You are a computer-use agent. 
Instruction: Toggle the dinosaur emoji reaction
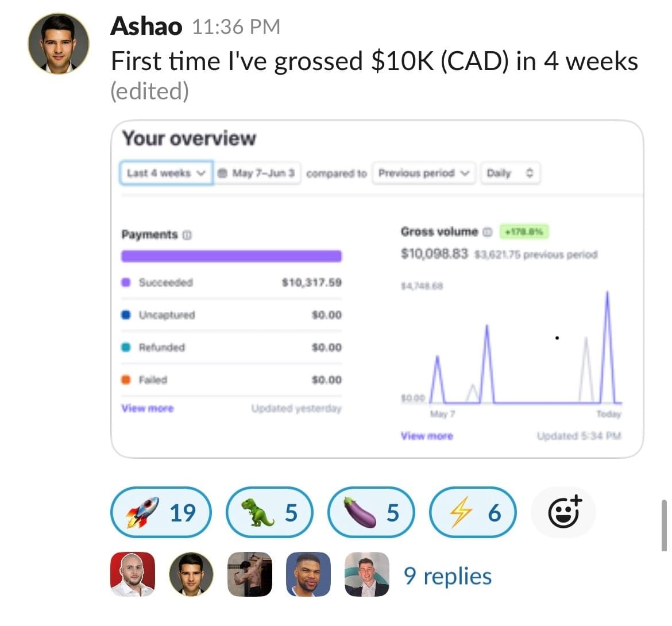click(270, 512)
